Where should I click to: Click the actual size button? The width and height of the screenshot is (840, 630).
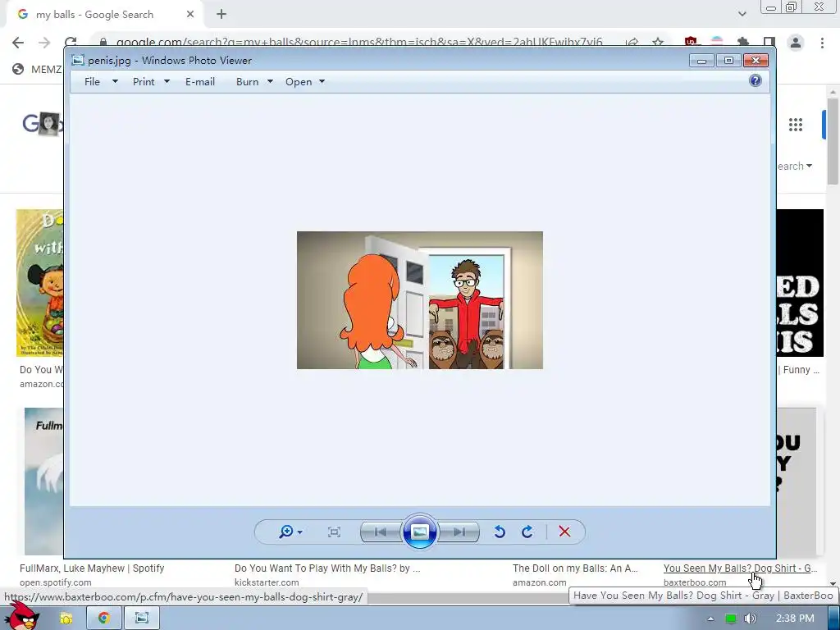tap(335, 532)
